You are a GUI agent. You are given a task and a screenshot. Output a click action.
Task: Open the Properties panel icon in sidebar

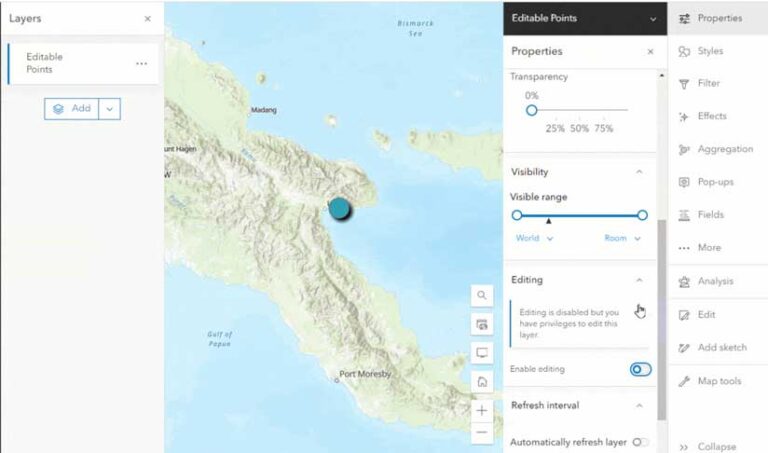[684, 19]
